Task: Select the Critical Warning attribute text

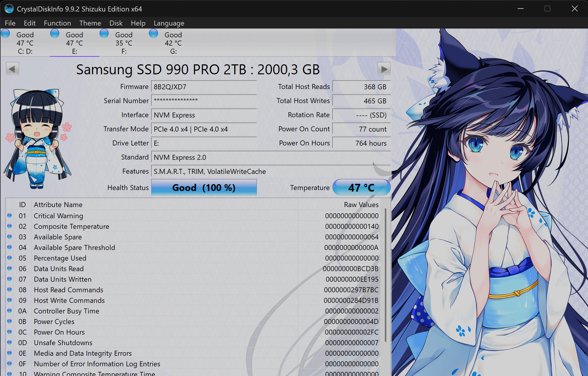Action: coord(59,216)
